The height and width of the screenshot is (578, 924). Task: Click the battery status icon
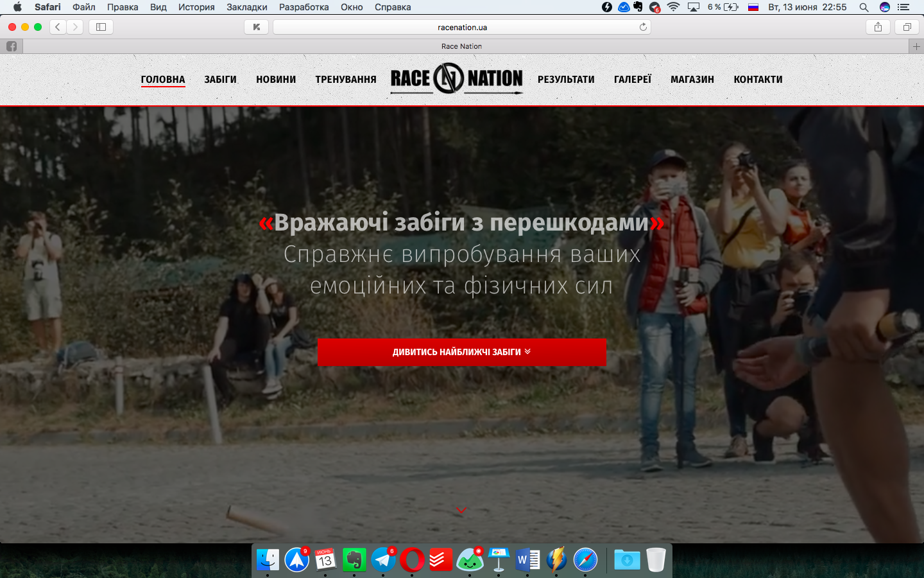pyautogui.click(x=731, y=7)
